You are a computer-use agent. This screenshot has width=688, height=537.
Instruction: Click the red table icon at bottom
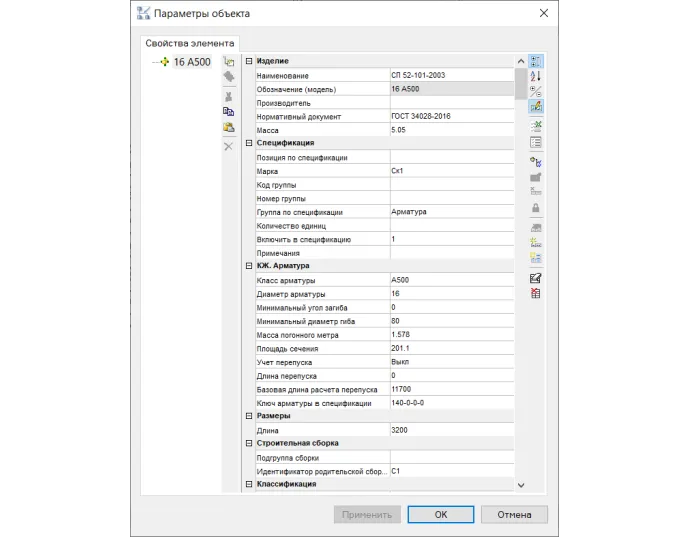535,293
